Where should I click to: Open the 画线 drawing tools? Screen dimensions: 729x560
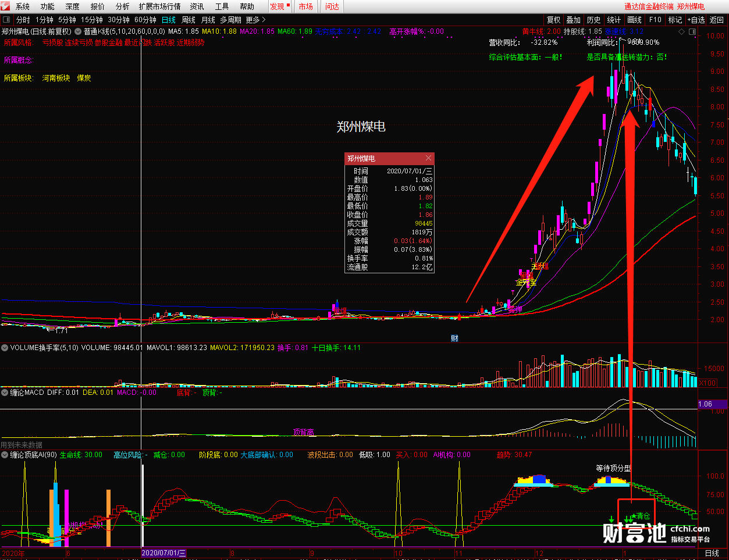pos(634,20)
